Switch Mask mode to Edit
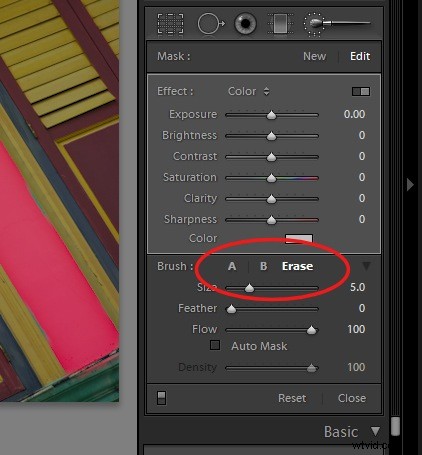Viewport: 422px width, 455px height. [x=360, y=56]
